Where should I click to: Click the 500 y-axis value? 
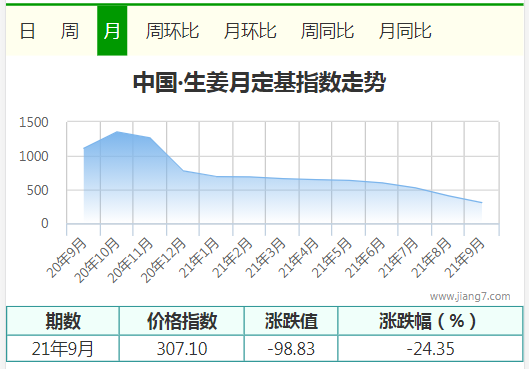pos(37,191)
